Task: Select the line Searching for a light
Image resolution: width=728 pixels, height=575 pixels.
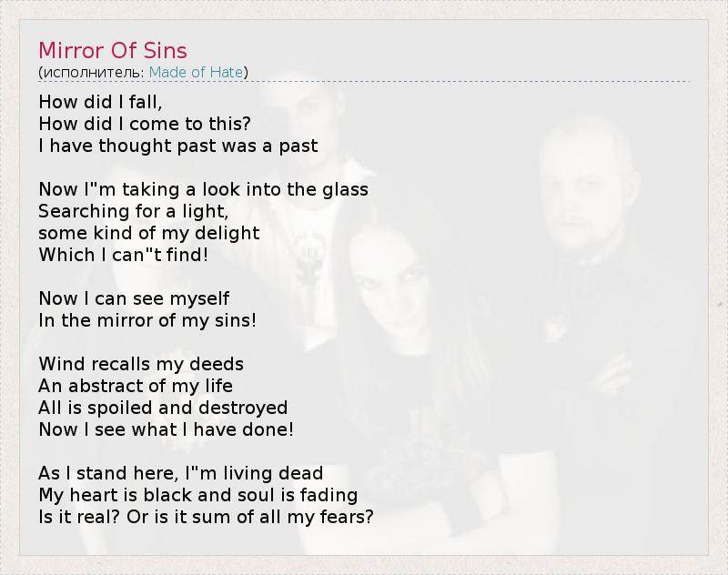Action: tap(133, 211)
